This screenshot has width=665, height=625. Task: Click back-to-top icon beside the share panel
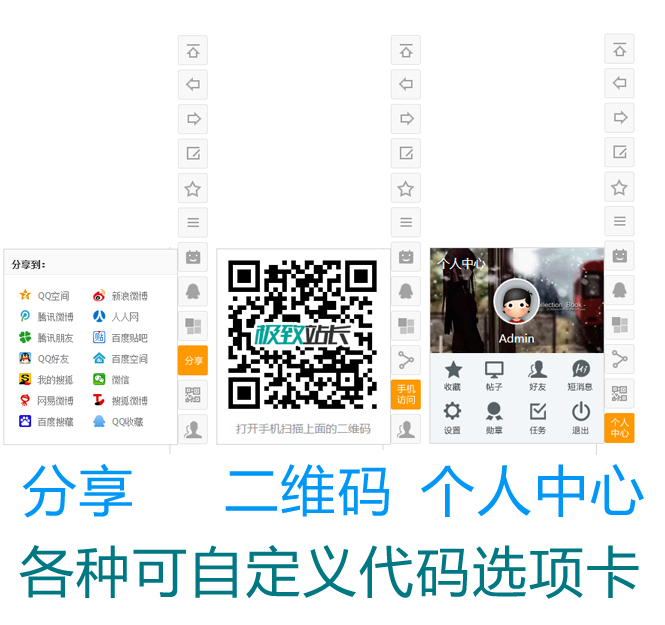[193, 50]
